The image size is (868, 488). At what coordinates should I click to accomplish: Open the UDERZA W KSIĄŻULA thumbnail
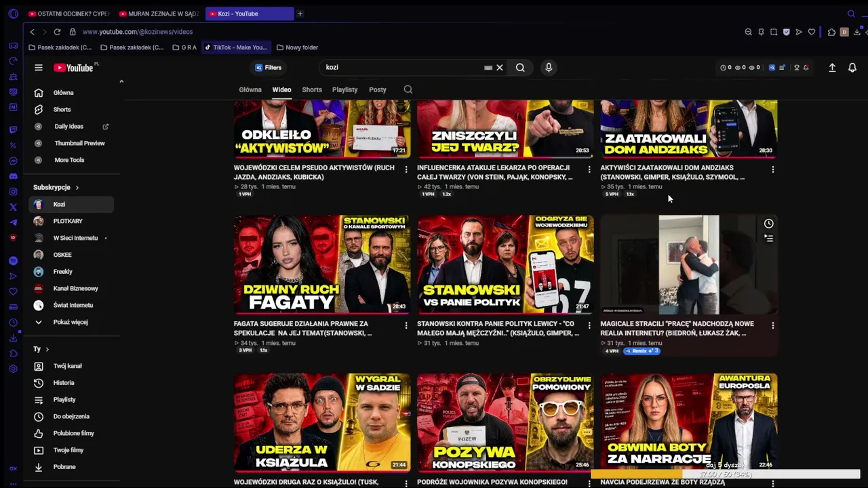coord(322,422)
